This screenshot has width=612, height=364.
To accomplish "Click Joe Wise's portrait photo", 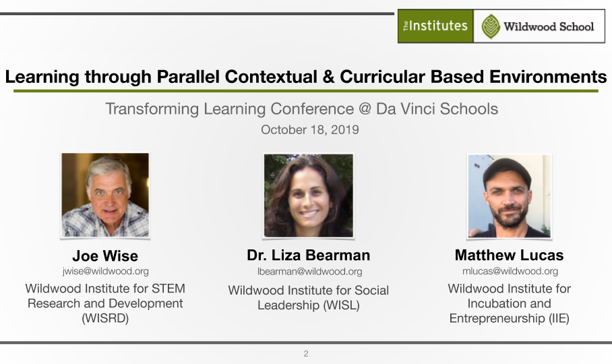I will (105, 195).
